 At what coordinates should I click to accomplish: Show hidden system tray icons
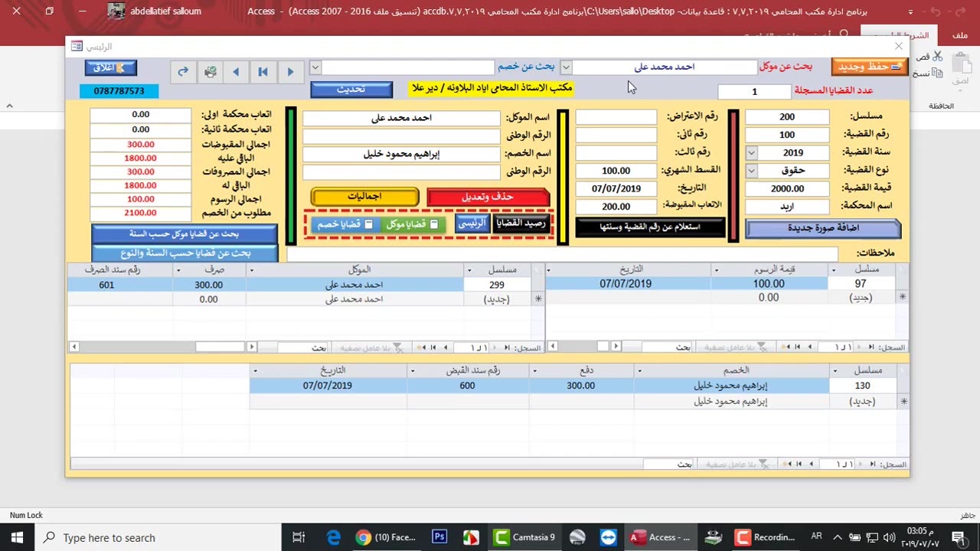(837, 537)
